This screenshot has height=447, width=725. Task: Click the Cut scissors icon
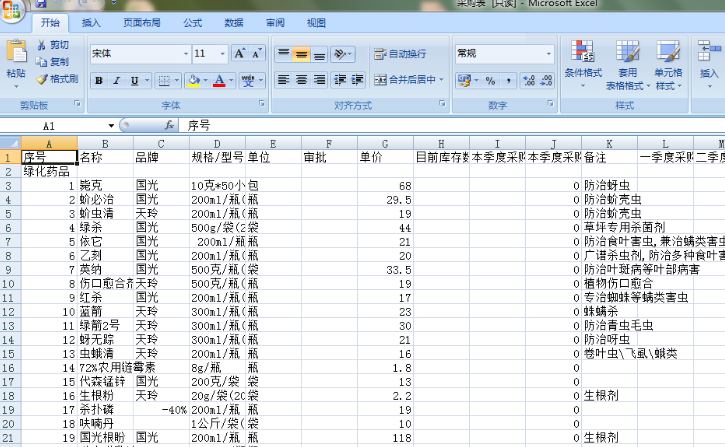[x=42, y=45]
